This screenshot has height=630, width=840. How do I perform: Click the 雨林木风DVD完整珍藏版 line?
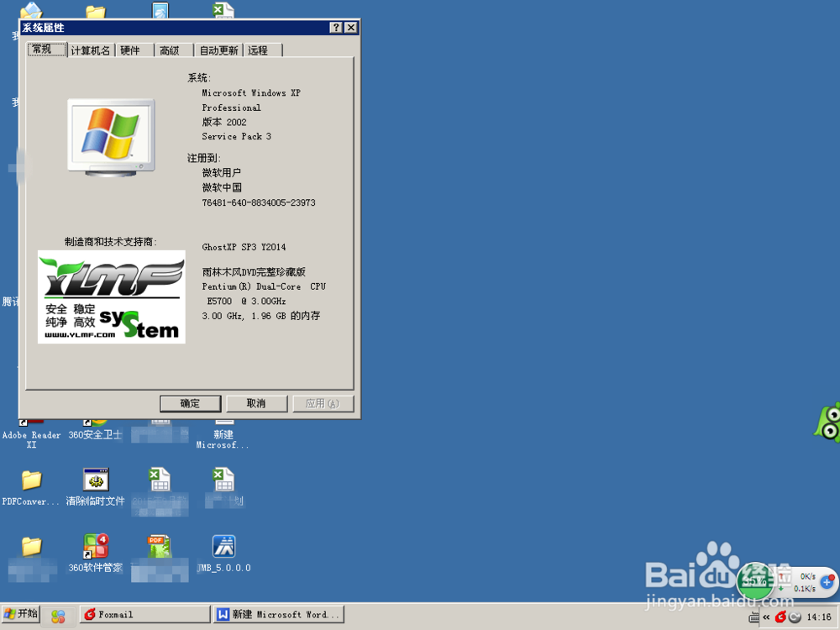254,272
